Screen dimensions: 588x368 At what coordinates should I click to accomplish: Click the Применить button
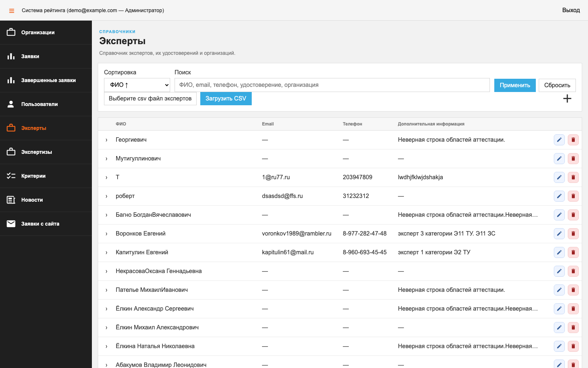click(x=515, y=85)
